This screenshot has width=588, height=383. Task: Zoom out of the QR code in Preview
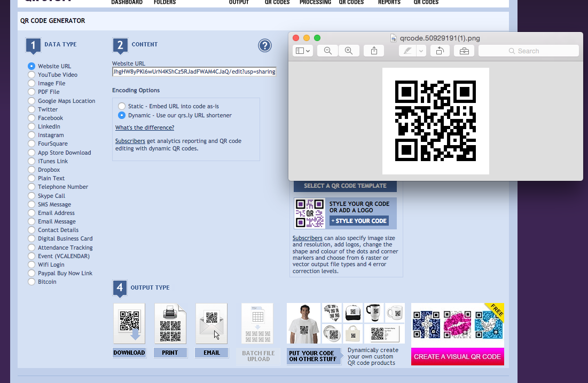pos(327,51)
